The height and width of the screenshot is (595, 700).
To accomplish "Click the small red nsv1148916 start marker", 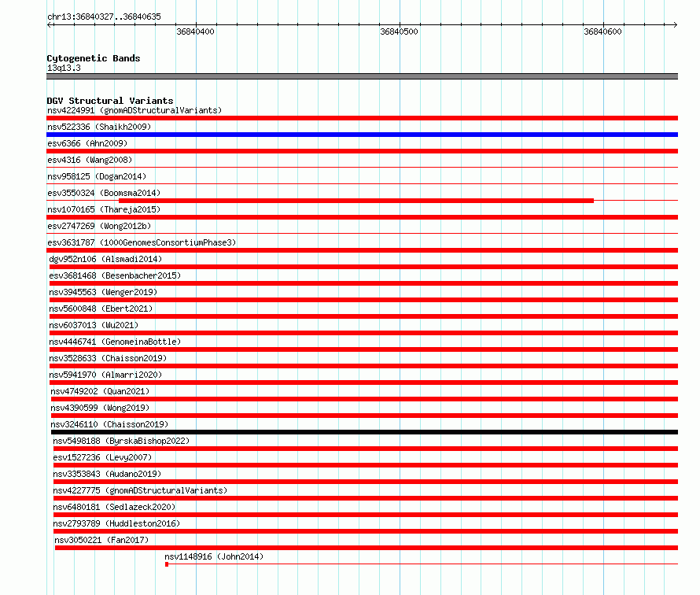I will point(167,564).
